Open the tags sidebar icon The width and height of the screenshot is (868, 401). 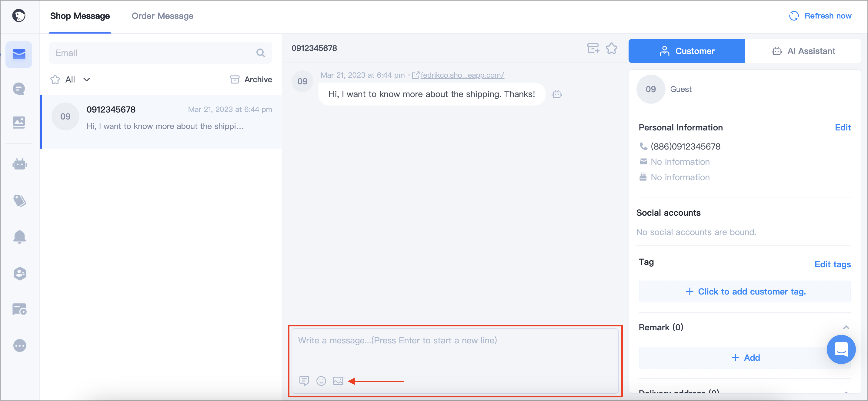point(19,201)
